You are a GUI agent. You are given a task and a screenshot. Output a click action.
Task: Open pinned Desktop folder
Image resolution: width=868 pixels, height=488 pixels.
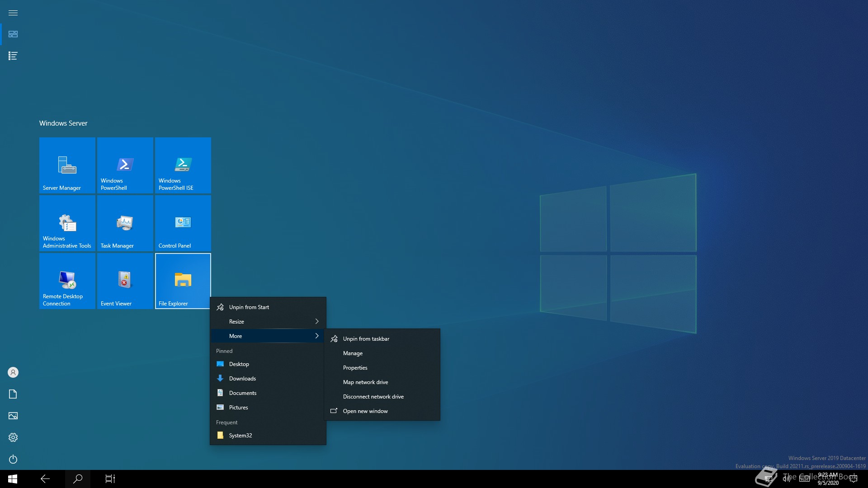268,364
